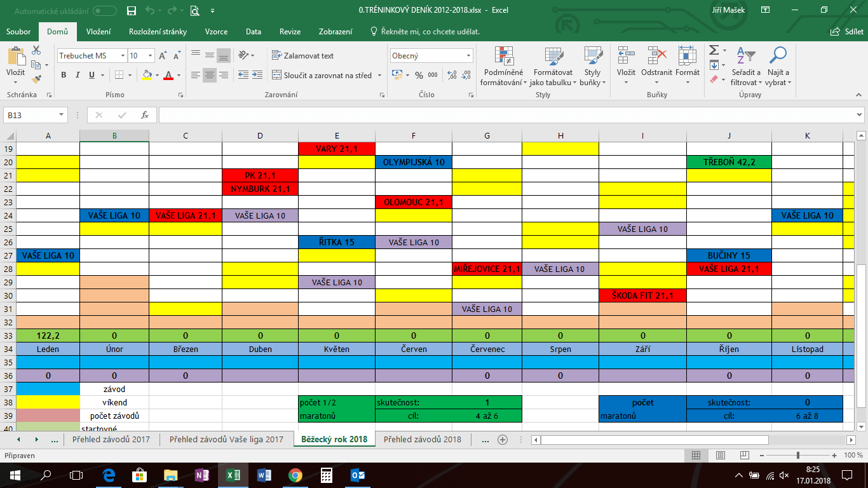Click the Save icon in title bar
The height and width of the screenshot is (488, 868).
click(132, 10)
